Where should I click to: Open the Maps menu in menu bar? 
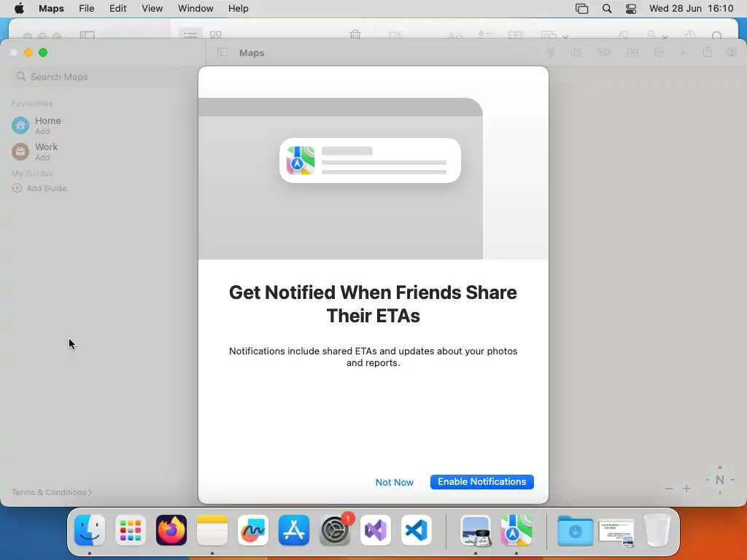coord(52,9)
